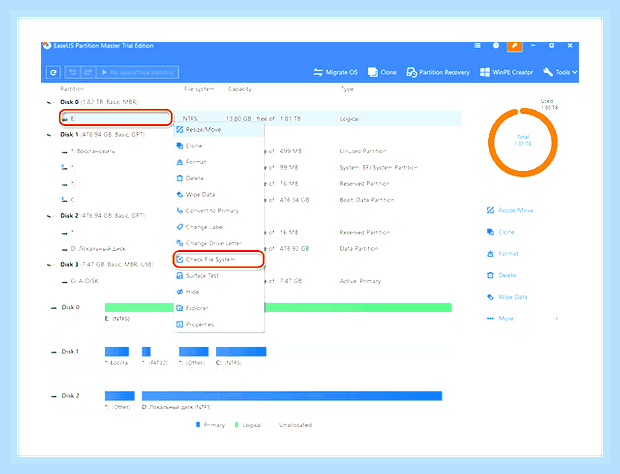
Task: Collapse the Disk 0 tree node
Action: tap(49, 102)
